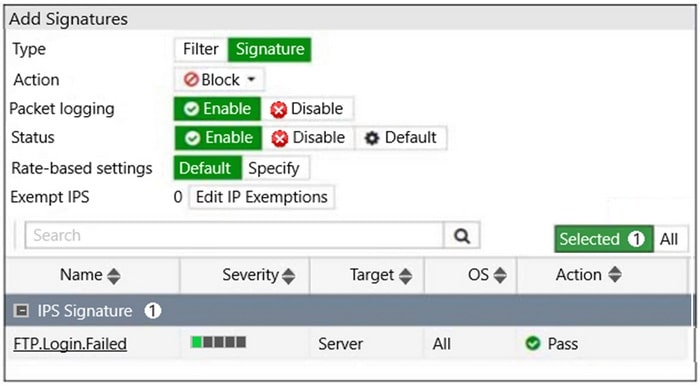Set Status to Default gear option
The width and height of the screenshot is (700, 390).
400,137
